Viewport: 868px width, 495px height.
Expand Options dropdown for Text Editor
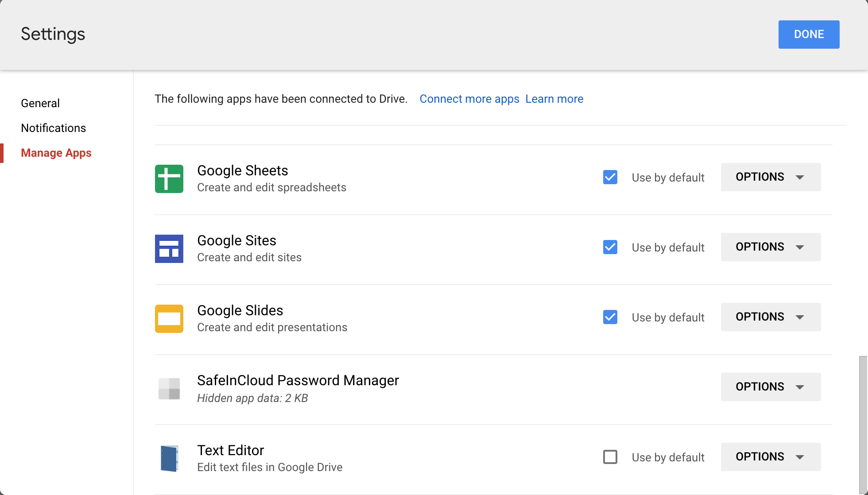pyautogui.click(x=770, y=457)
